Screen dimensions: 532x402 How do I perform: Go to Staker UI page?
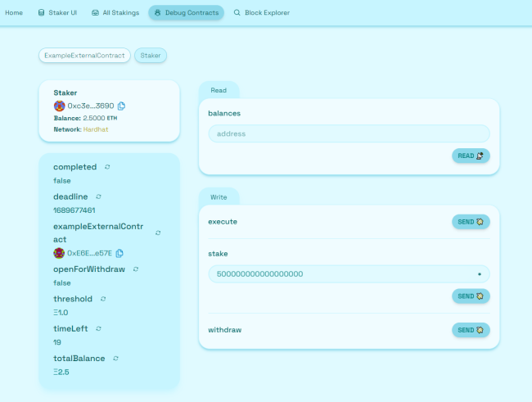[x=57, y=12]
